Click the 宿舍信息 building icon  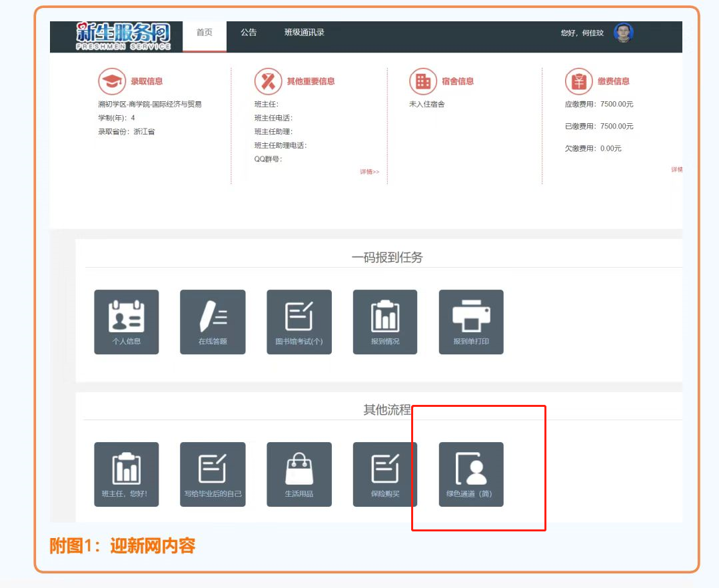pos(422,82)
